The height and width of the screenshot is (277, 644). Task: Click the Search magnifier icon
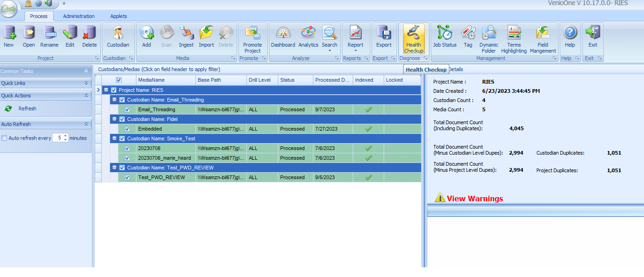[x=330, y=33]
